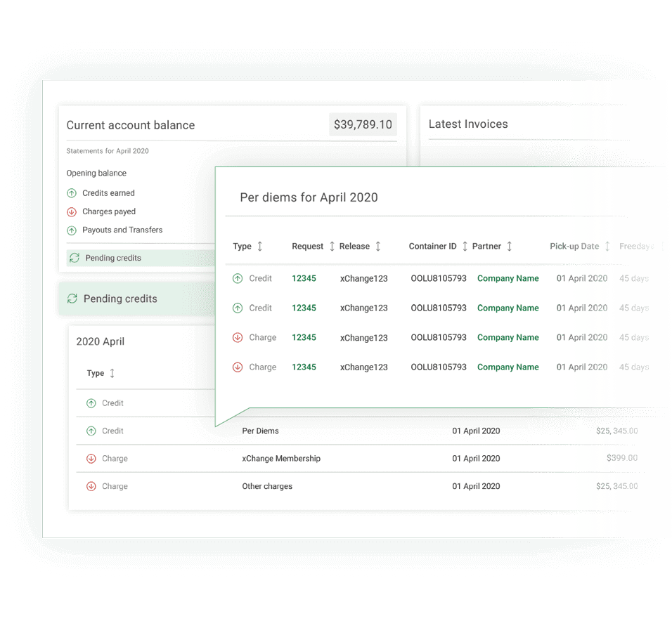Click refresh icon in highlighted Pending credits row
The height and width of the screenshot is (621, 672).
pyautogui.click(x=75, y=258)
